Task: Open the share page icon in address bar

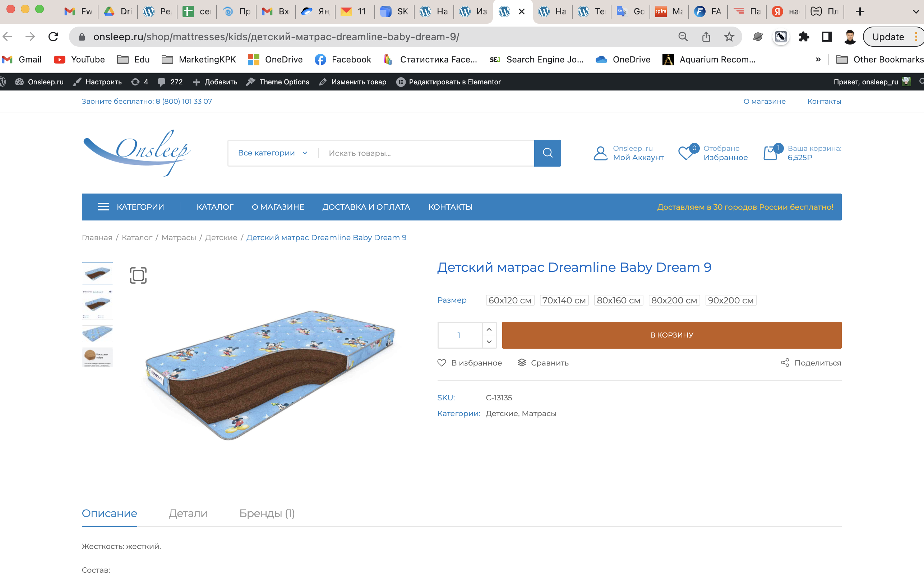Action: (706, 37)
